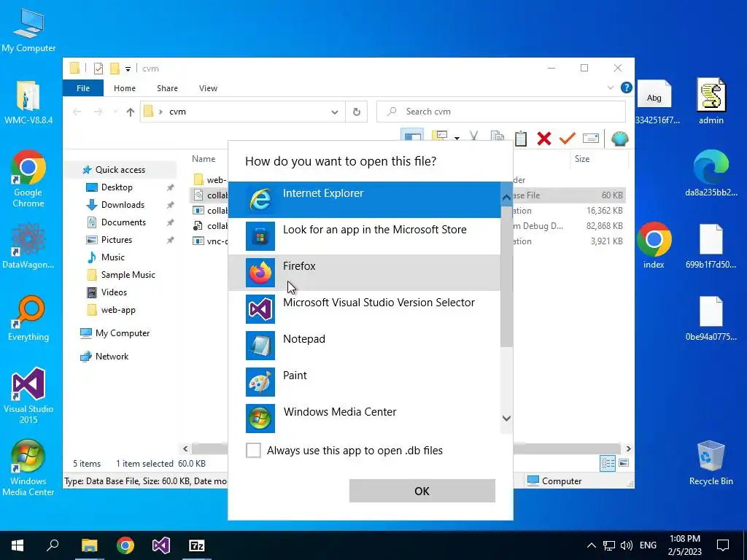Open Videos in navigation pane
747x560 pixels.
[114, 292]
